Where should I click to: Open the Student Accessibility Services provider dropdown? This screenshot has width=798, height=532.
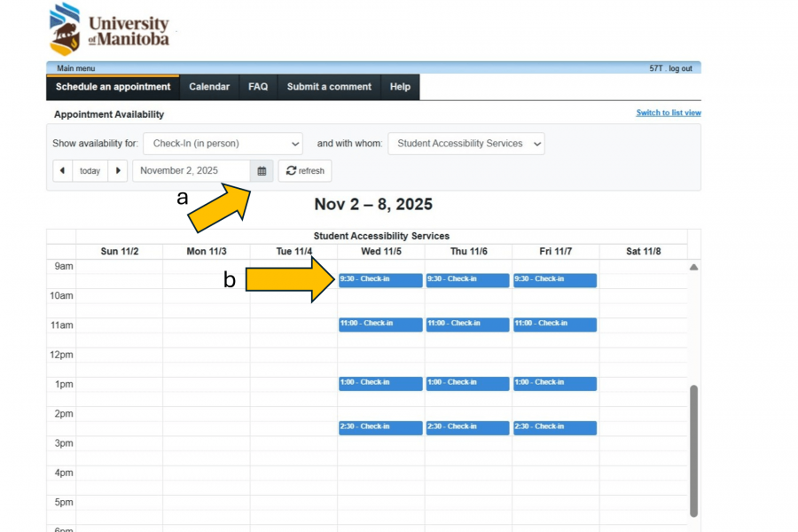point(465,143)
